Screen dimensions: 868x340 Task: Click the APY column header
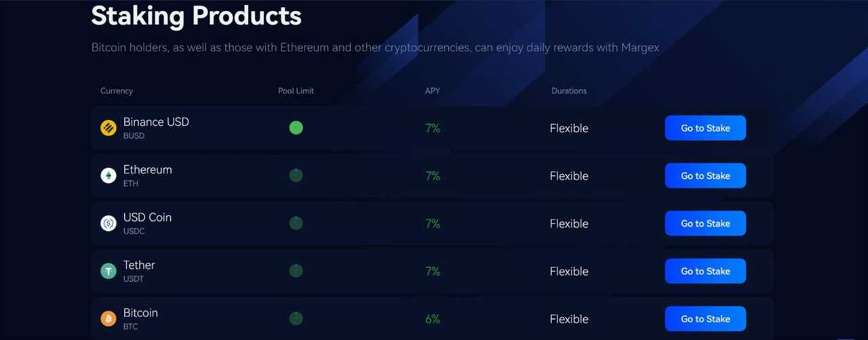(433, 91)
